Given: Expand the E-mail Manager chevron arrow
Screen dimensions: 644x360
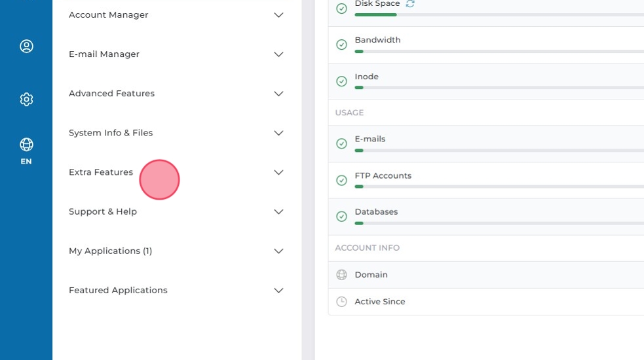Looking at the screenshot, I should 278,54.
